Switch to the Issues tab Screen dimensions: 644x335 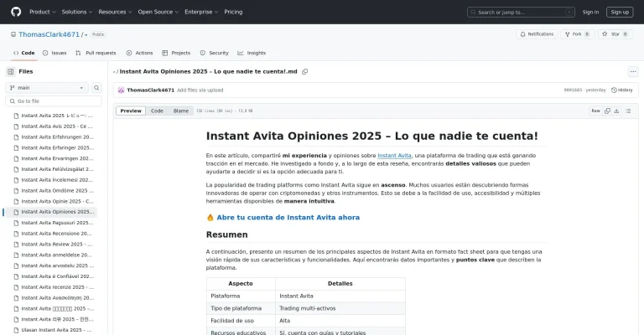(55, 53)
